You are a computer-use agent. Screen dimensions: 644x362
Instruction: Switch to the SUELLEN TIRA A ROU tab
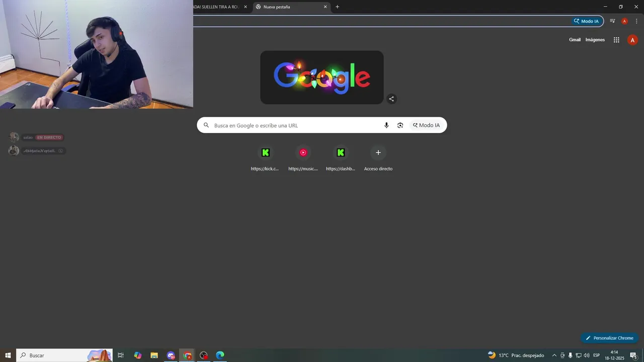click(x=220, y=7)
